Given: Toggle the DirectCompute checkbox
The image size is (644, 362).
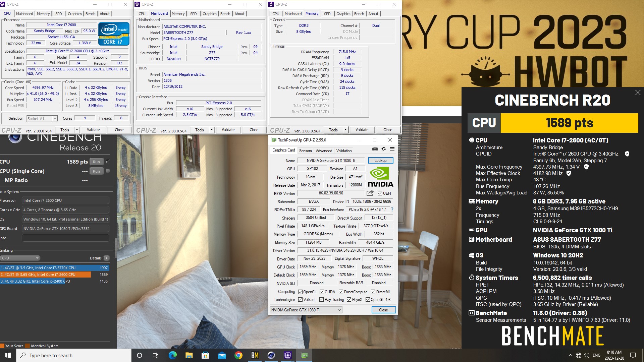Looking at the screenshot, I should coord(341,292).
